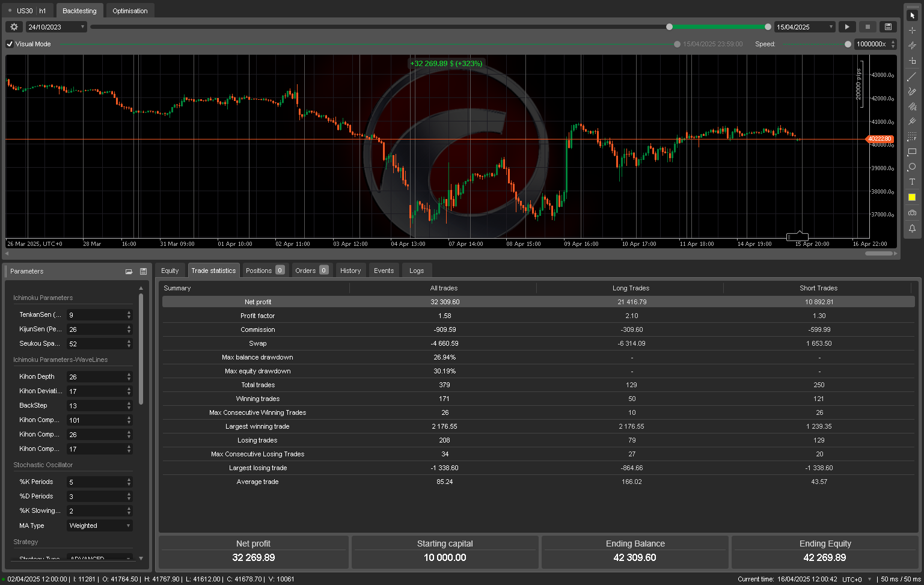Expand the MA Type Weighted dropdown
This screenshot has height=585, width=924.
point(99,525)
